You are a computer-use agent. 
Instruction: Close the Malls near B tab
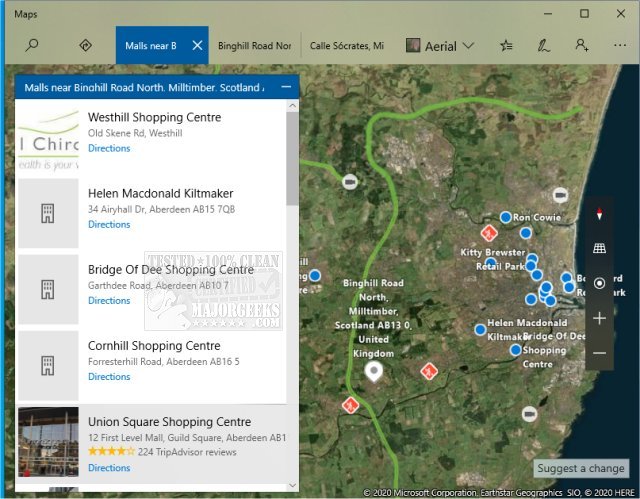[x=197, y=45]
